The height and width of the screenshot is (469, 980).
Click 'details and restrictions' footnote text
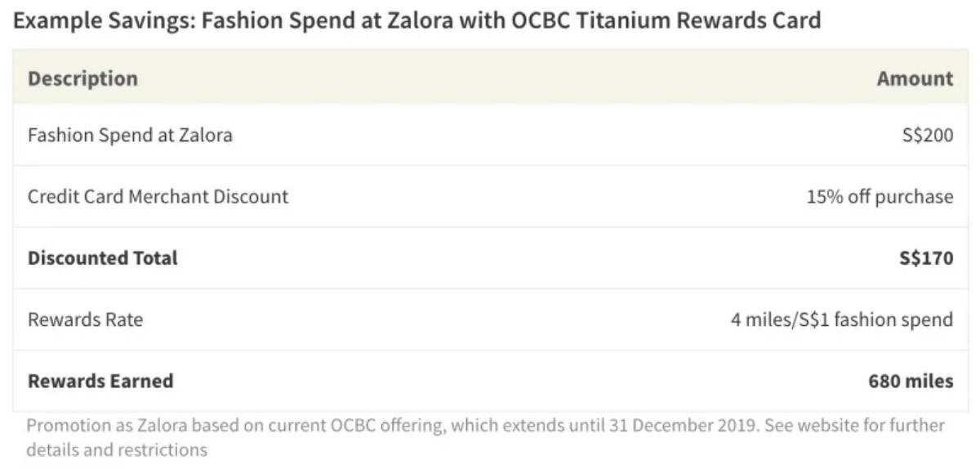tap(117, 450)
